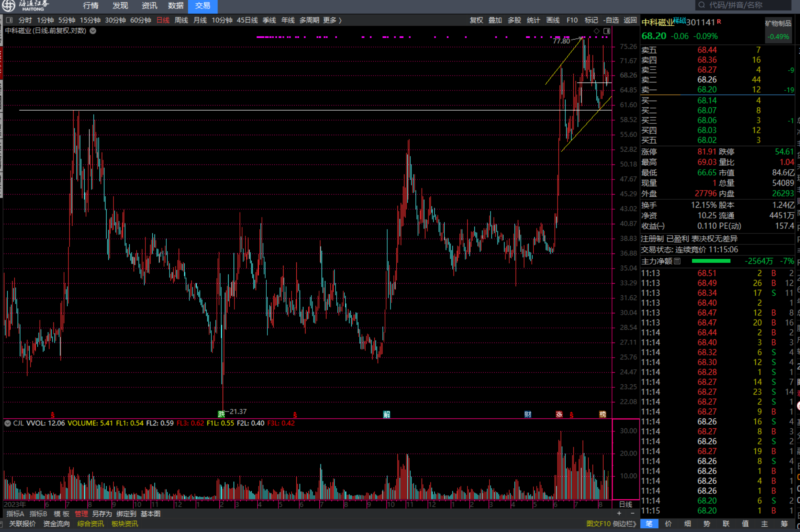Screen dimensions: 800x532
Task: Remove from watchlist via -自选
Action: (x=611, y=20)
